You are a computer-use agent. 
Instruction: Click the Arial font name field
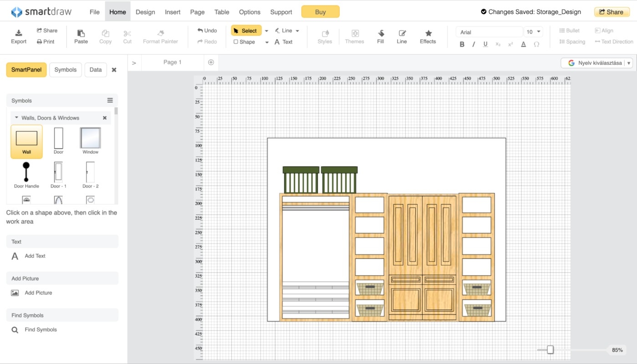(x=489, y=32)
